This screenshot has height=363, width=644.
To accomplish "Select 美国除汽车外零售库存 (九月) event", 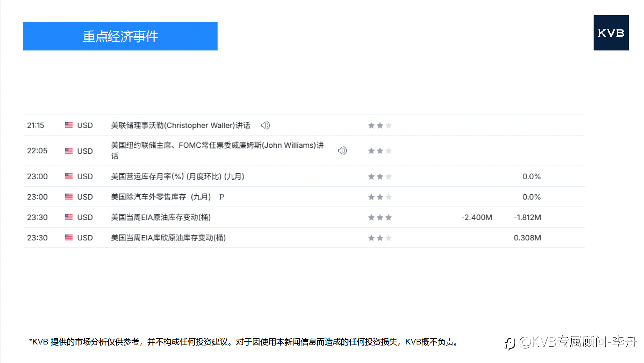I will click(x=161, y=197).
